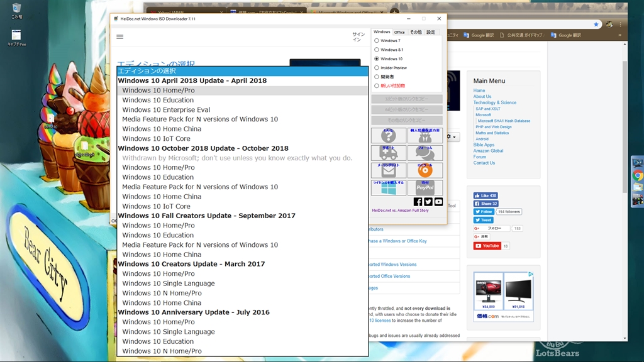Pick Windows 10 N Home/Pro under Anniversary Update

point(242,351)
